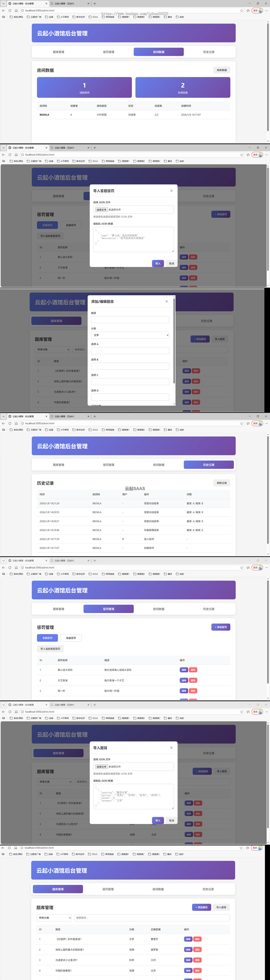Reload the page in the 房间数据 browser window
Viewport: 270px width, 980px height.
[10, 11]
